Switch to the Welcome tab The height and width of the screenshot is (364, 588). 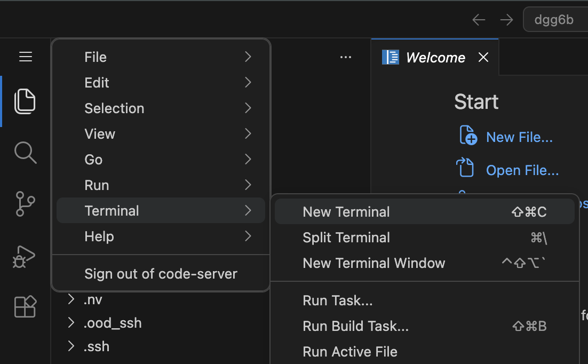pos(435,57)
